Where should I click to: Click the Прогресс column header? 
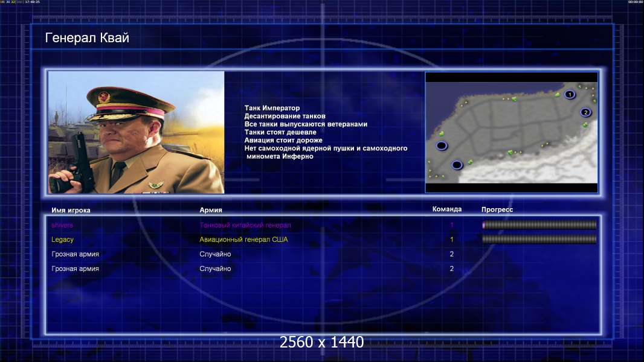497,209
